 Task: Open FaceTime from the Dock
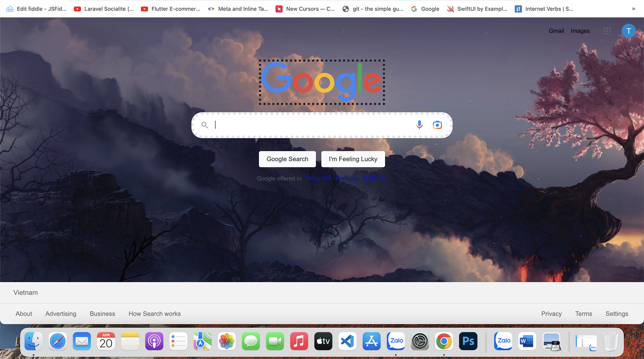tap(275, 341)
